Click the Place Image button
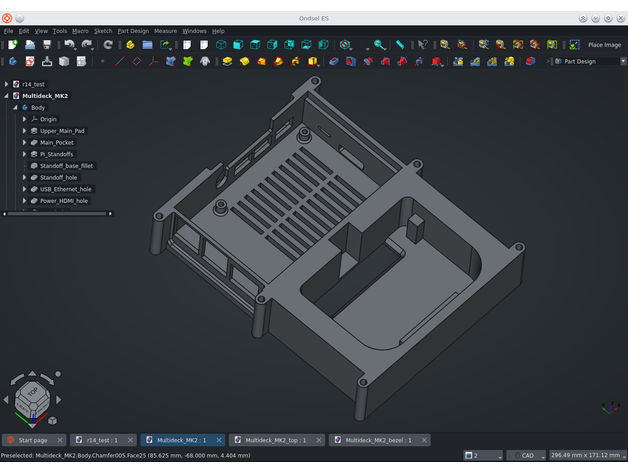Viewport: 628px width, 472px height. (603, 45)
